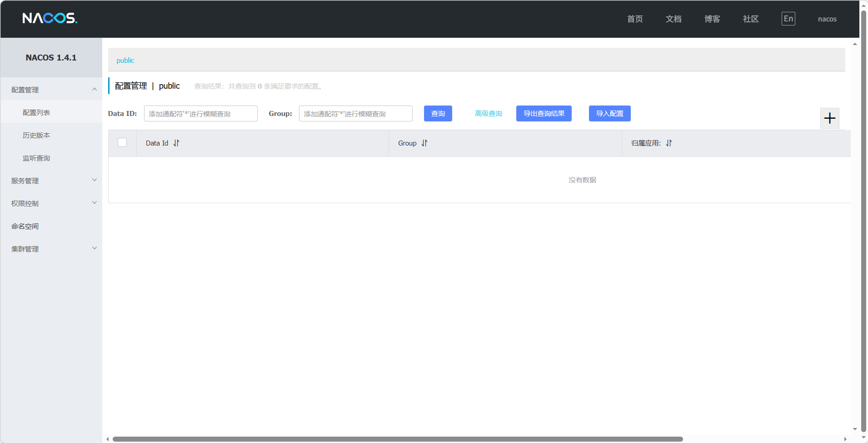Expand the 集群管理 menu chevron
This screenshot has height=443, width=868.
(x=95, y=248)
